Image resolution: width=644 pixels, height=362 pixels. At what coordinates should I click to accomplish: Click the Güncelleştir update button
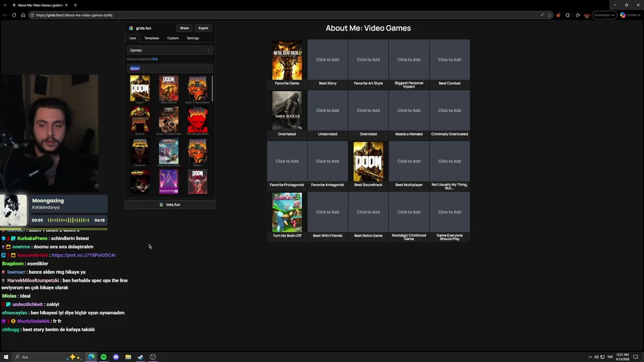[x=605, y=15]
